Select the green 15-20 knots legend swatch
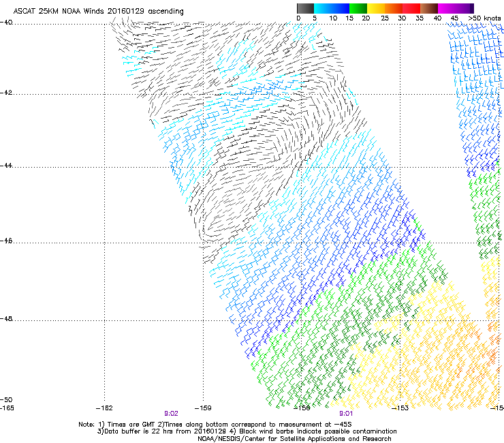 [358, 8]
